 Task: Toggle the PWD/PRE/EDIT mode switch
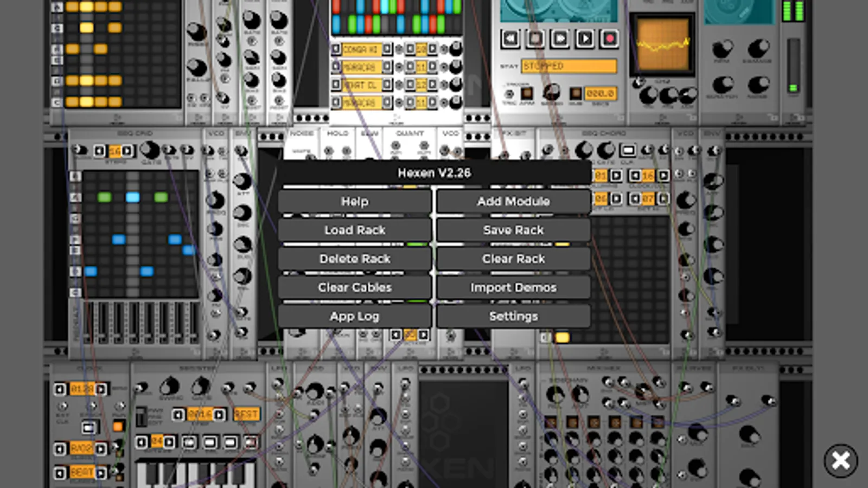click(x=141, y=416)
